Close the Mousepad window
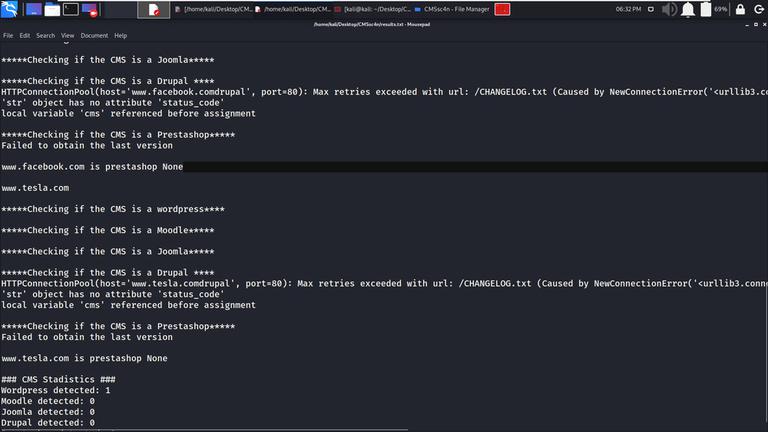This screenshot has height=432, width=768. (765, 24)
